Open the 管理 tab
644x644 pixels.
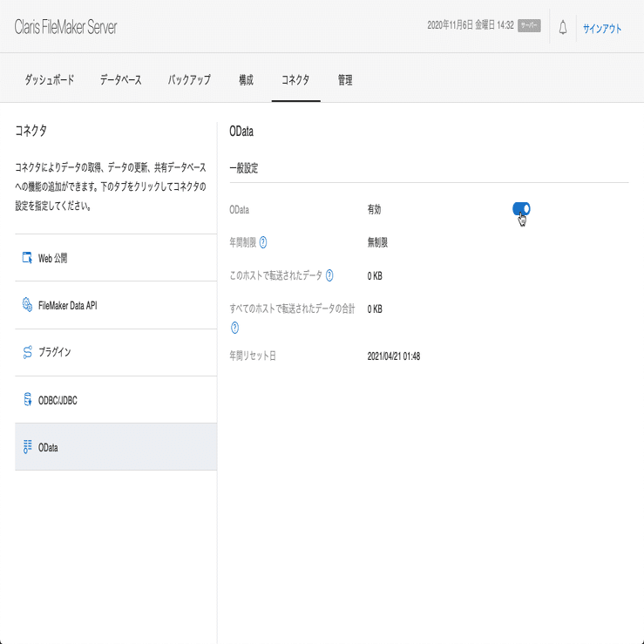[x=345, y=79]
